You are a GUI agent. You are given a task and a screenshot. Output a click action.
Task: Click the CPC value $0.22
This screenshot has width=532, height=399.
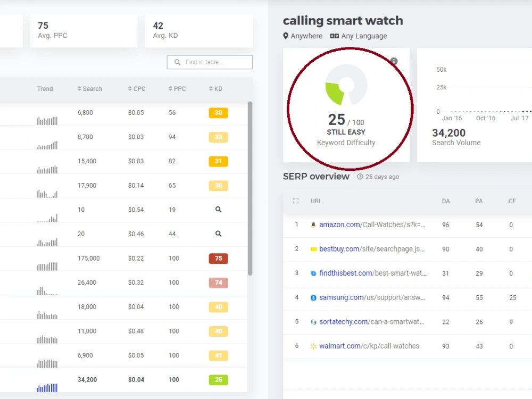(x=136, y=258)
